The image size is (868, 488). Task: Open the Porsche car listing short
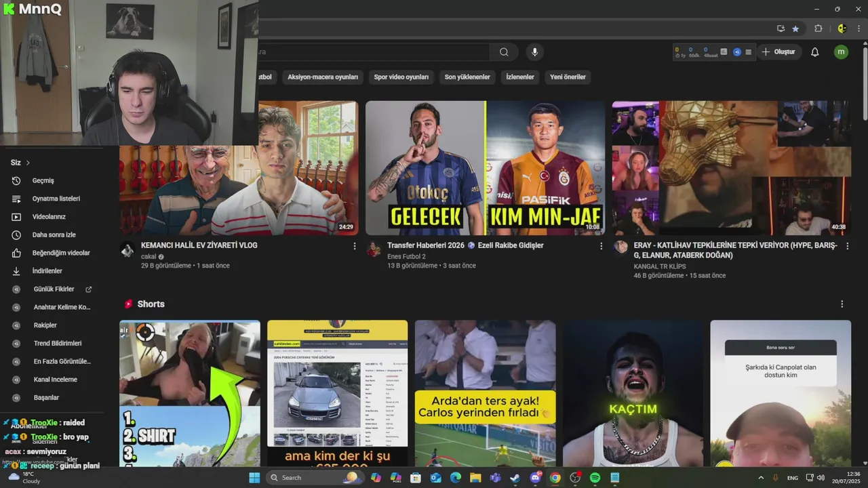[338, 393]
